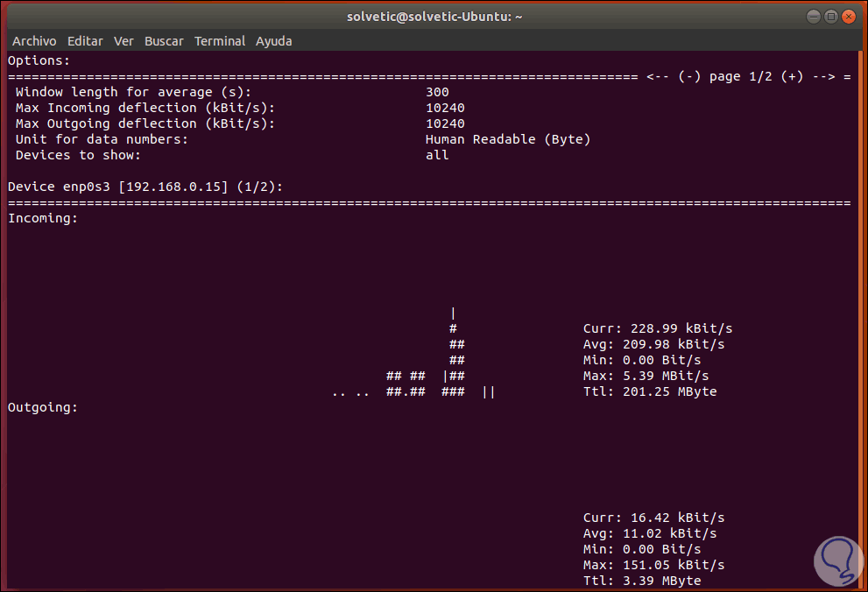Click the 'all' devices value

tap(437, 155)
